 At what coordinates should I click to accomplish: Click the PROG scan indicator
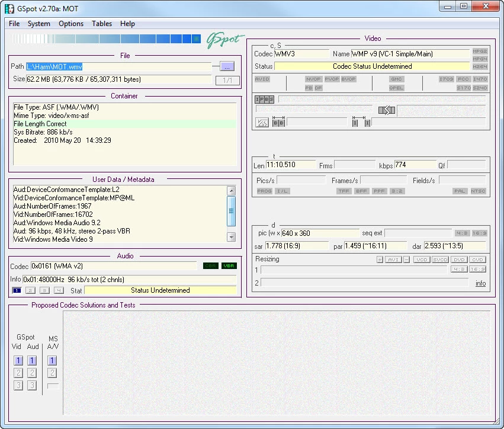coord(265,191)
